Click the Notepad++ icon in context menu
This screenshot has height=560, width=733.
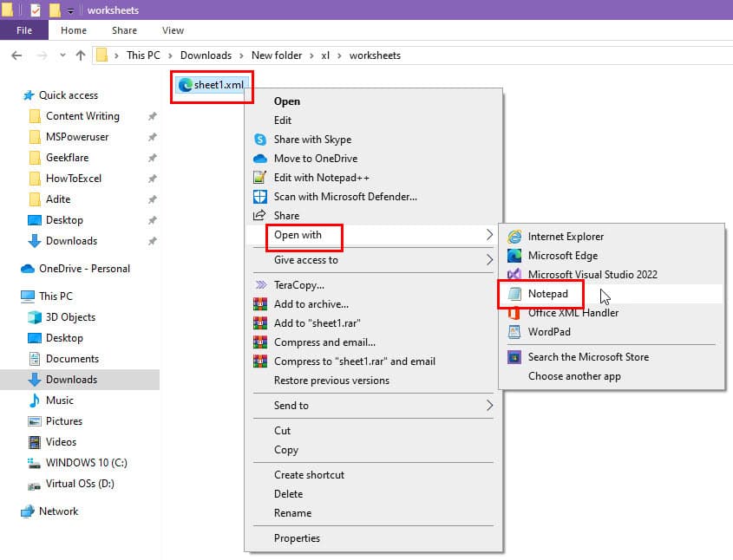260,178
